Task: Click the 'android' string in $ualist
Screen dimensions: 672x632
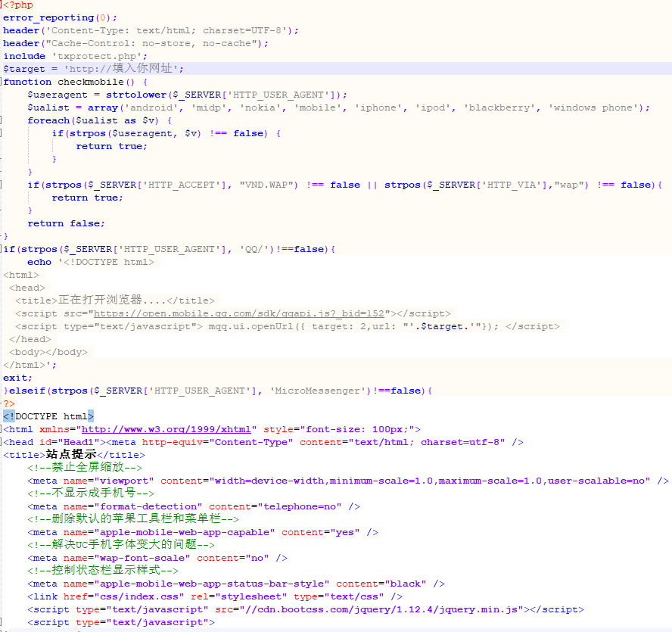Action: [x=151, y=108]
